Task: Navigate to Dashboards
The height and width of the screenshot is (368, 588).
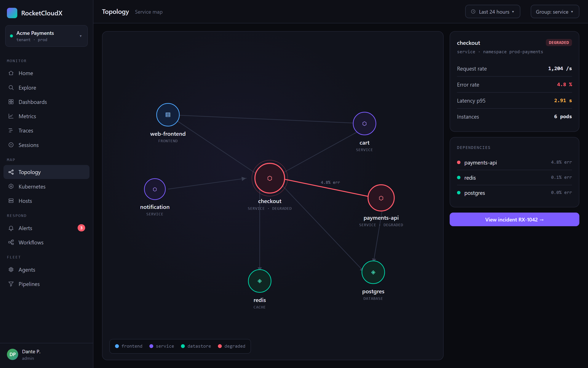Action: (46, 102)
